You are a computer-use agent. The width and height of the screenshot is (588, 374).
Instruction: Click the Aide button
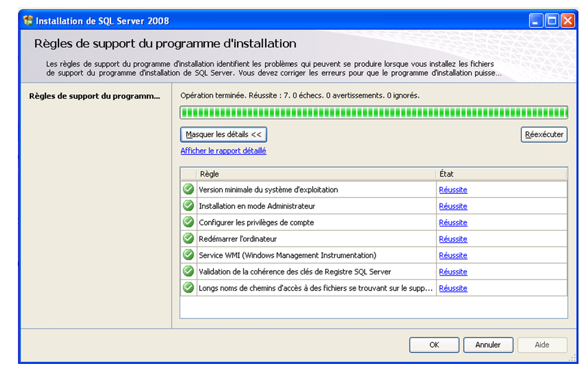542,345
